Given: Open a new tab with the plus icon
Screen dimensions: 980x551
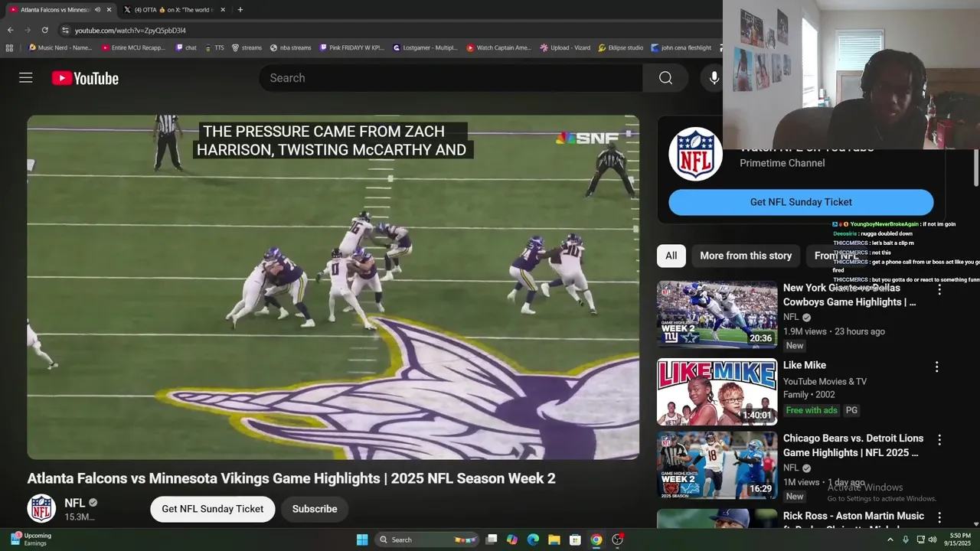Looking at the screenshot, I should click(240, 10).
